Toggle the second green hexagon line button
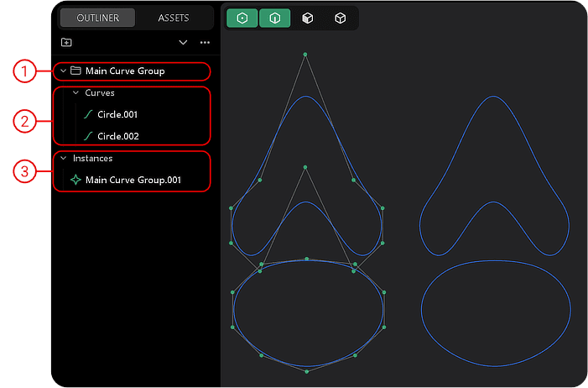 [274, 18]
